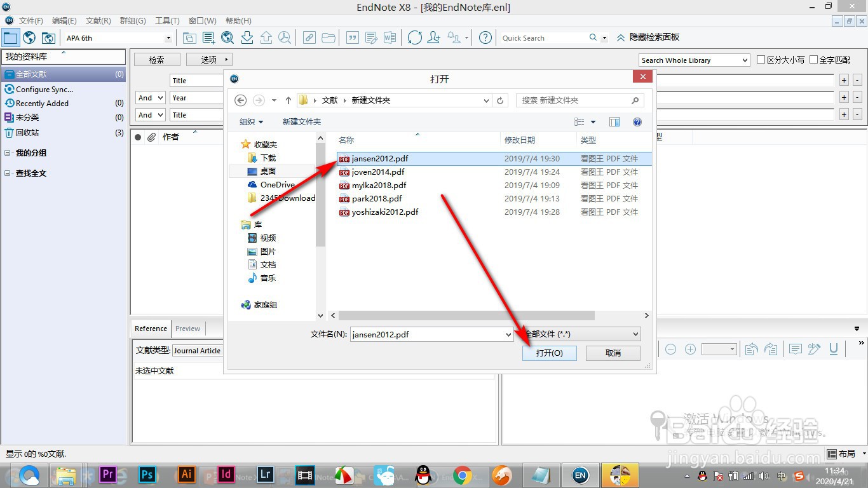Open 组织 dropdown in dialog

click(x=251, y=121)
